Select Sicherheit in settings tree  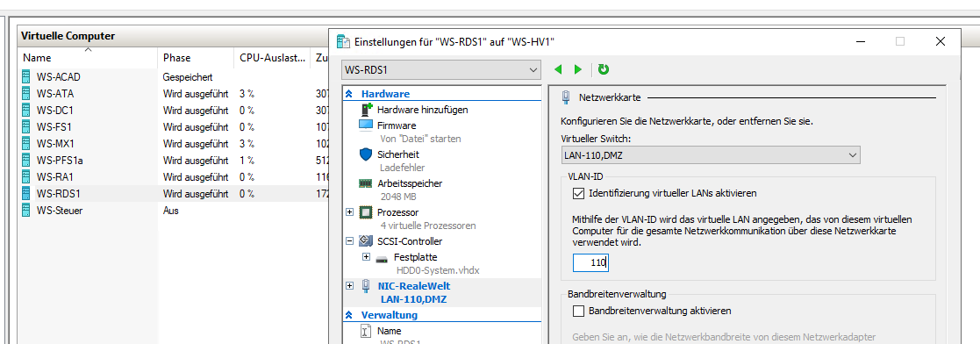tap(398, 154)
